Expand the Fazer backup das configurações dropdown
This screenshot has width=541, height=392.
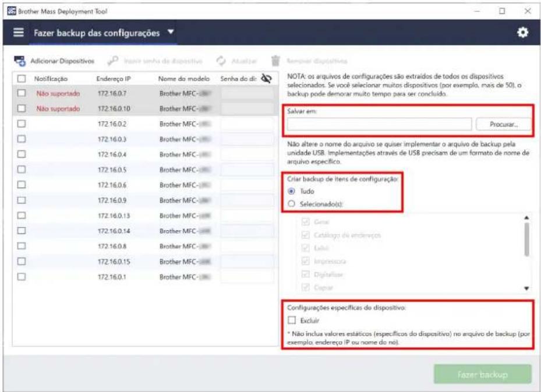[171, 32]
